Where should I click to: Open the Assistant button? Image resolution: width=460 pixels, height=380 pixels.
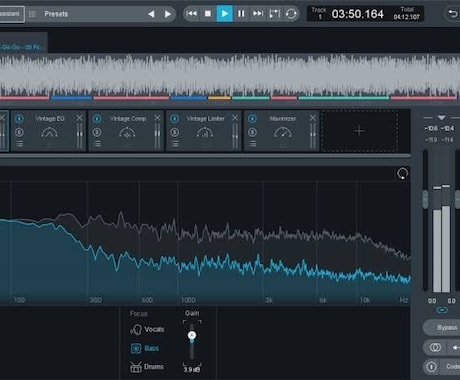12,14
